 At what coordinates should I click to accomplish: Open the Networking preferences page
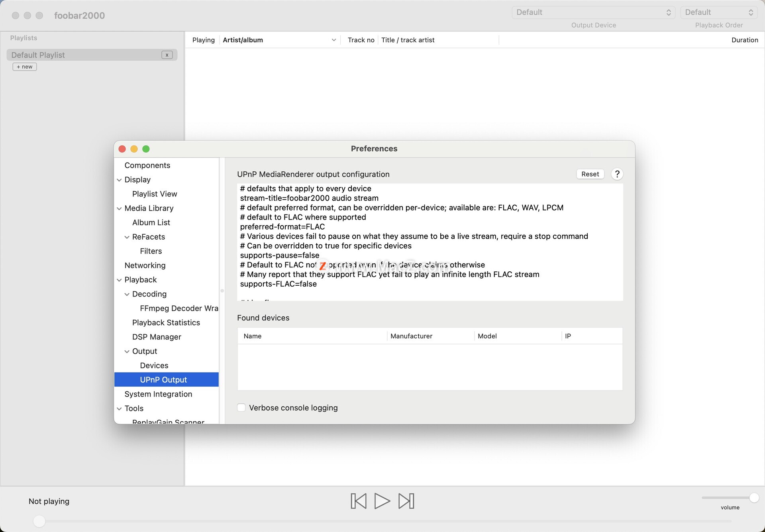click(145, 265)
